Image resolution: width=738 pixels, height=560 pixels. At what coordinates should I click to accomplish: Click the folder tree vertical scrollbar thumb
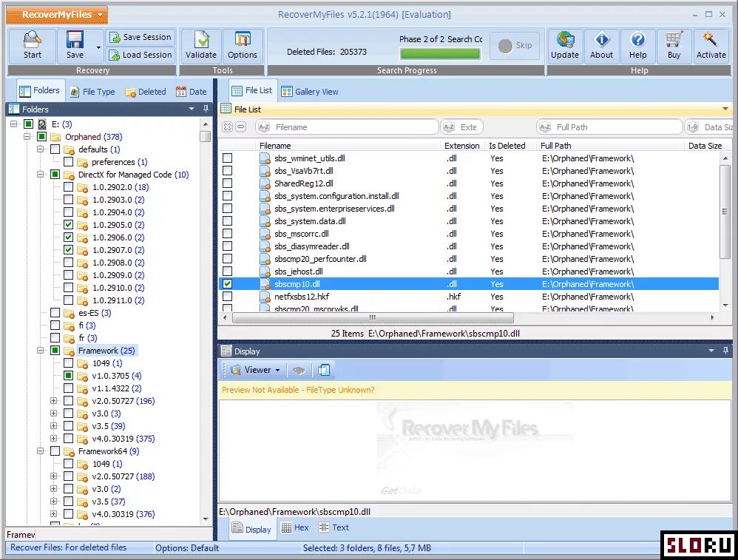pos(205,136)
